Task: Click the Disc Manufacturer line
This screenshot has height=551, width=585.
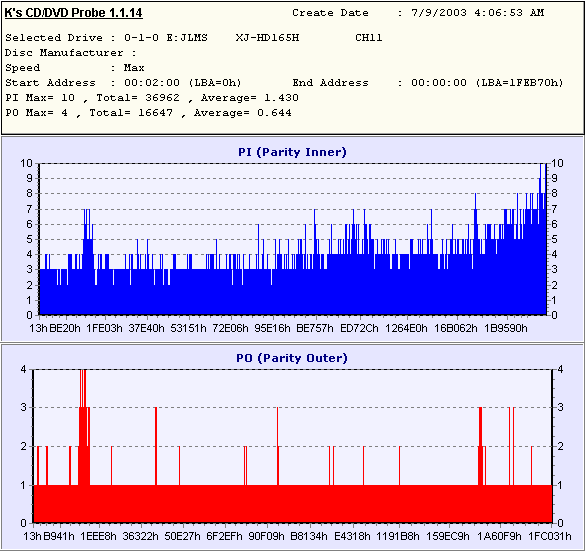Action: click(x=71, y=53)
